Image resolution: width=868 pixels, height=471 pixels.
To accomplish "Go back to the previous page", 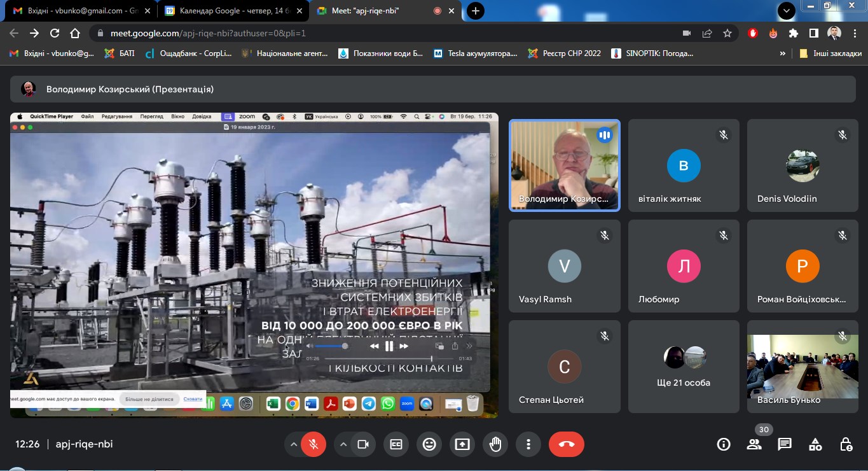I will coord(14,33).
